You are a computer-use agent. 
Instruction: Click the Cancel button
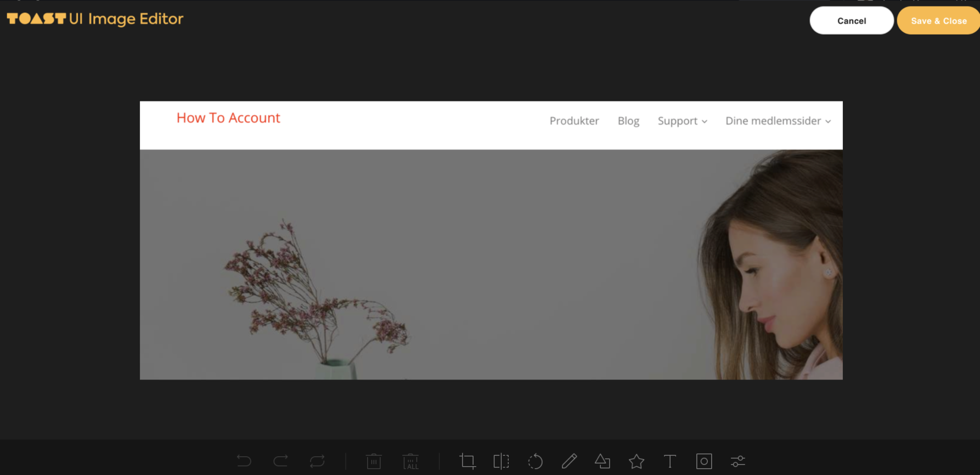[x=852, y=21]
